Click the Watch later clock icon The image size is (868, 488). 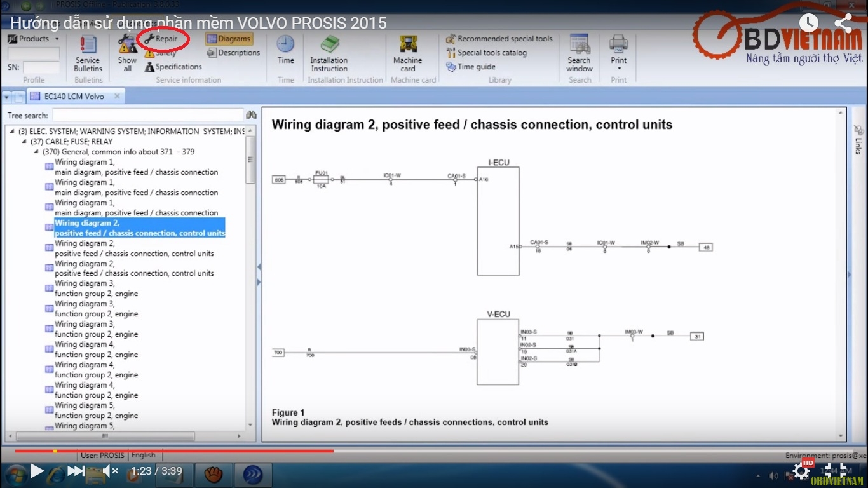(809, 23)
